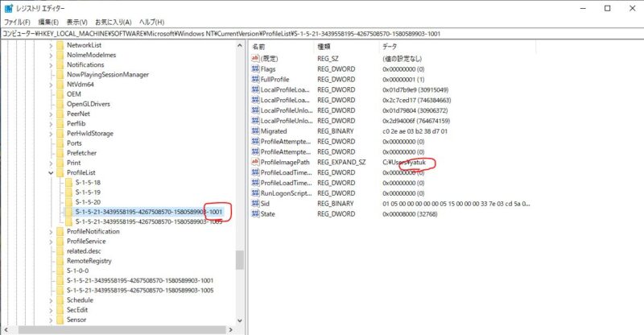
Task: Click the string icon of the (既定) value
Action: tap(255, 58)
